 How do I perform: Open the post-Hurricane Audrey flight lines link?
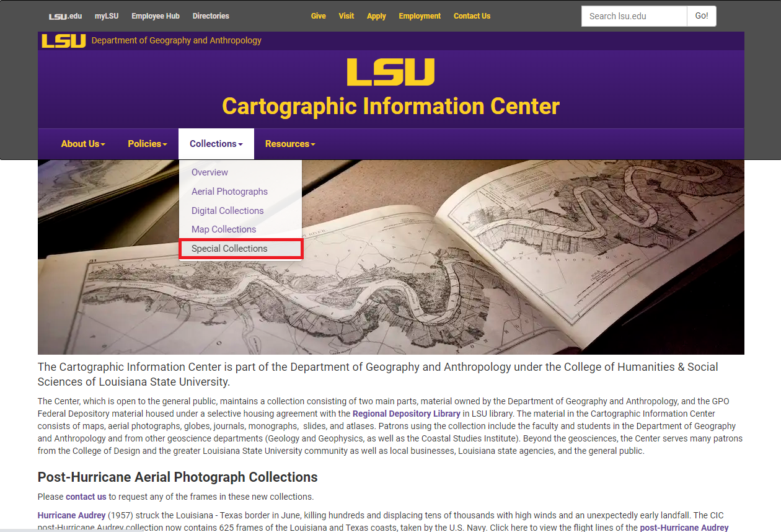[684, 528]
